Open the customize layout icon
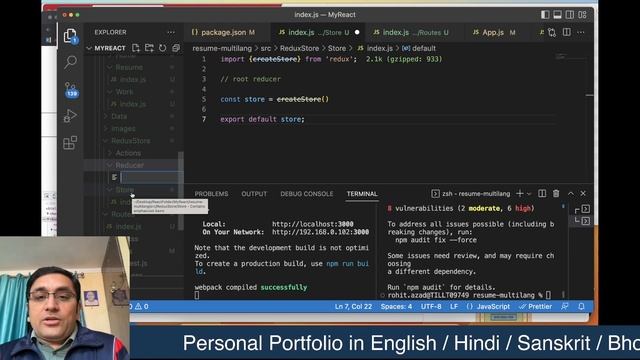This screenshot has width=640, height=360. coord(582,15)
